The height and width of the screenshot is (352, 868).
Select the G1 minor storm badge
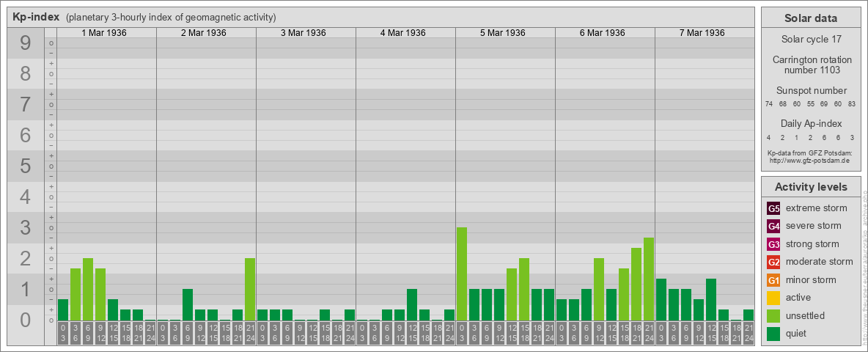click(773, 280)
